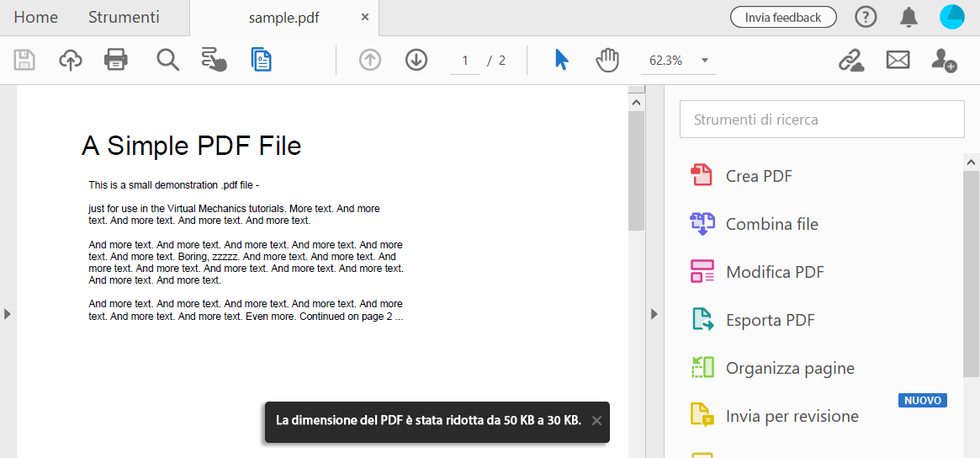Collapse the right tools pane arrow
This screenshot has height=458, width=980.
pos(654,314)
